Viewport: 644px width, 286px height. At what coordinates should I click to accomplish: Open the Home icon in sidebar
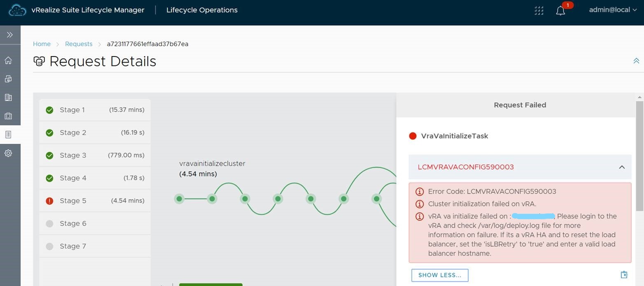pos(8,61)
